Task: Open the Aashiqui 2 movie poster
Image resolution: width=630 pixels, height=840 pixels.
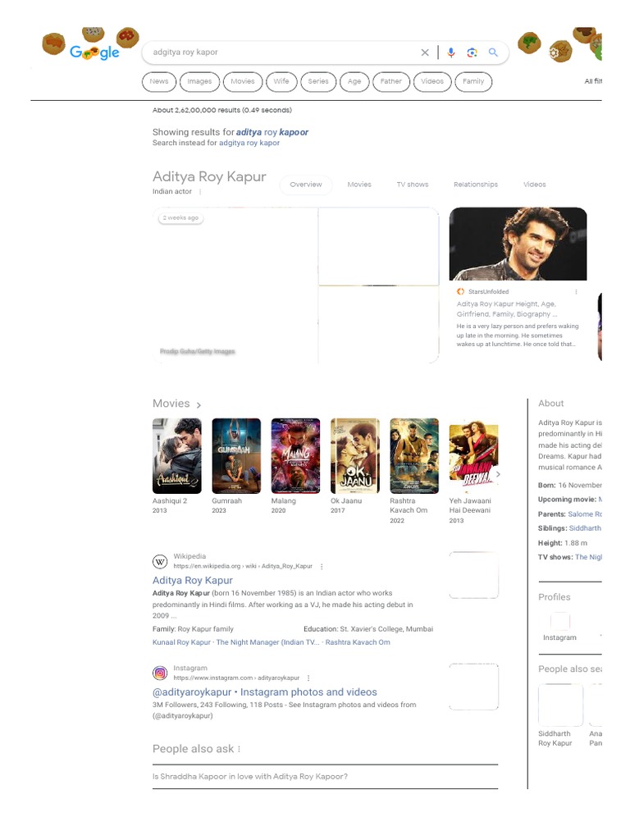Action: [x=177, y=456]
